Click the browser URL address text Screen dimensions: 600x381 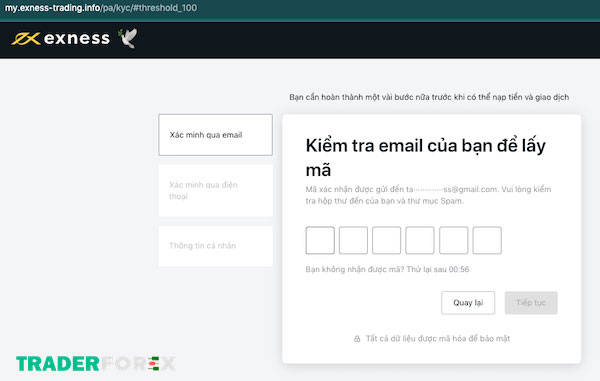coord(101,8)
